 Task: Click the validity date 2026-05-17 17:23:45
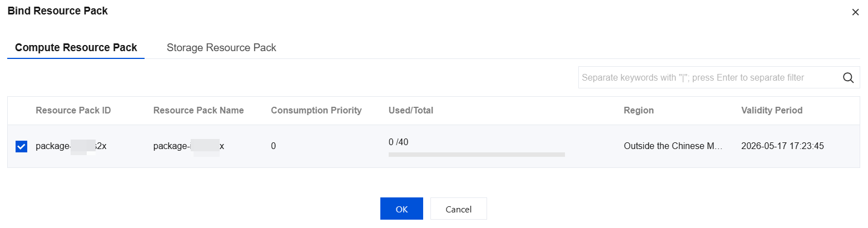click(x=782, y=146)
